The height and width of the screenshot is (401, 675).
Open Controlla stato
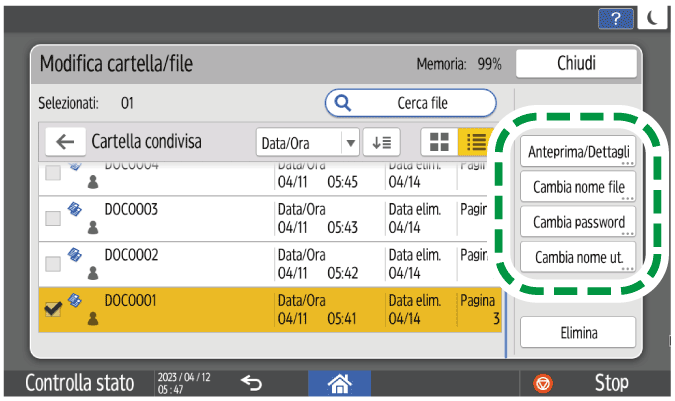[x=79, y=382]
